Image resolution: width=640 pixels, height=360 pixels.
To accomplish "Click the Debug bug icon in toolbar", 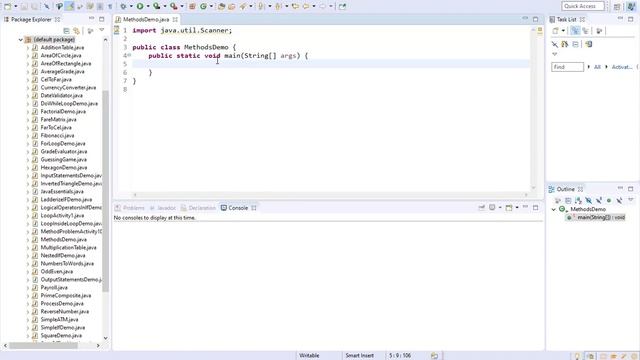I will [123, 6].
